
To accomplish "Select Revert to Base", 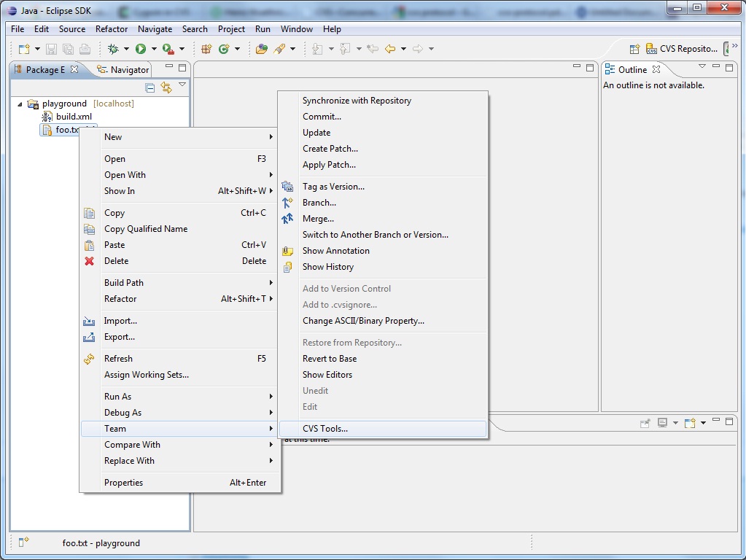I will 383,359.
